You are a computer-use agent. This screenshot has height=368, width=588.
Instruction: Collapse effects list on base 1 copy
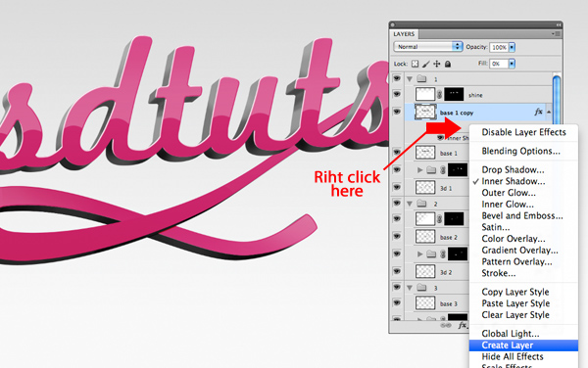pos(549,112)
